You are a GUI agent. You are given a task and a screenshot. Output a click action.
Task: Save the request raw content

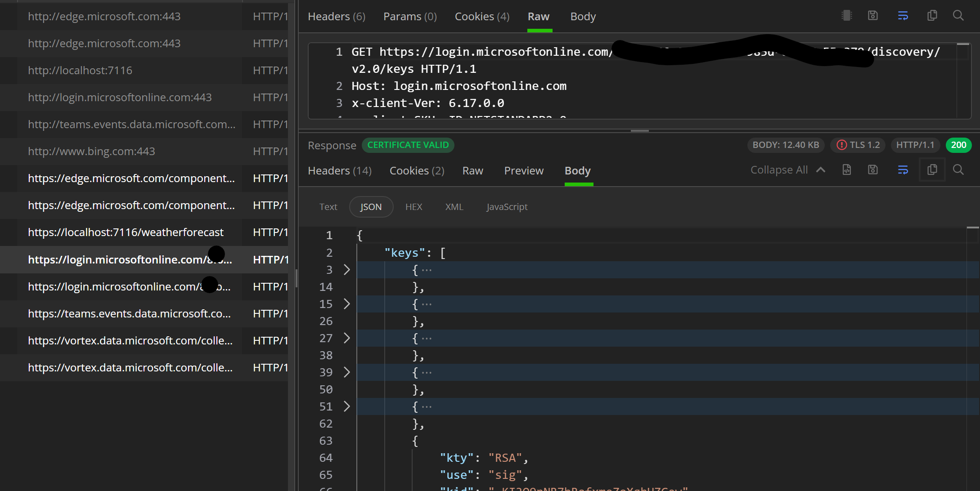point(873,16)
